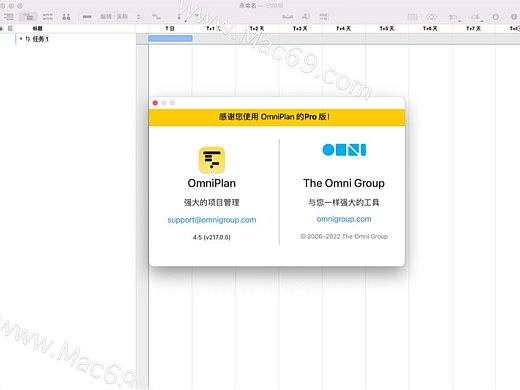Click The Omni Group heading text
This screenshot has height=390, width=520.
tap(344, 183)
